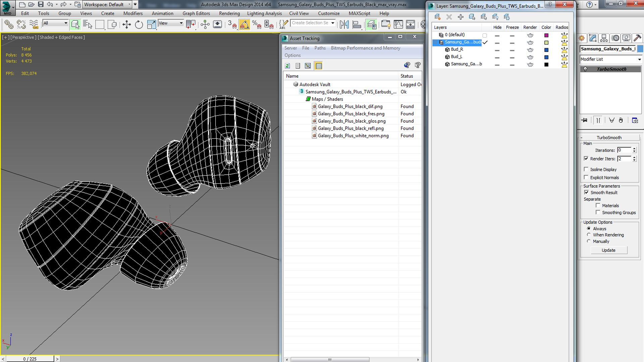Select the Always radio button in Update Options
644x362 pixels.
pos(589,229)
